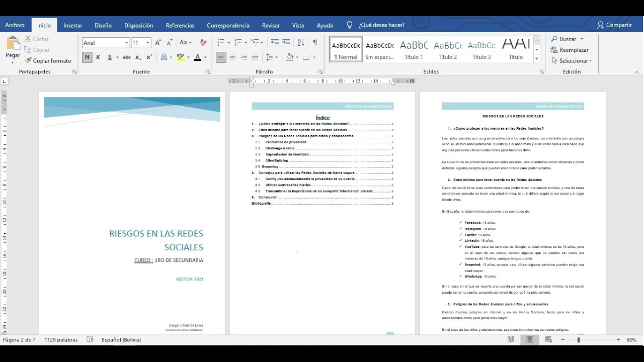Click the Compartir share button
The height and width of the screenshot is (362, 644).
pyautogui.click(x=614, y=25)
